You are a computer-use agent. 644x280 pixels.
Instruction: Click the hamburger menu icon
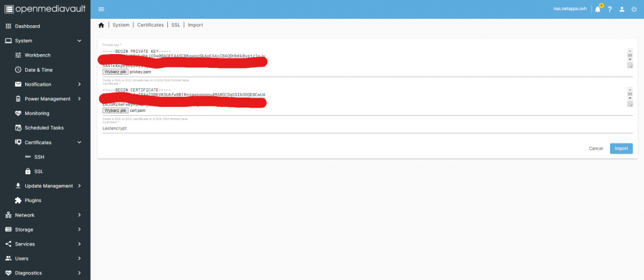[101, 9]
